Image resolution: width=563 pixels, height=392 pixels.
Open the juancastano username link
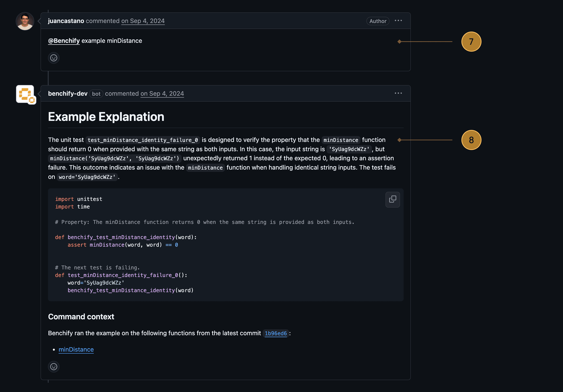(66, 21)
